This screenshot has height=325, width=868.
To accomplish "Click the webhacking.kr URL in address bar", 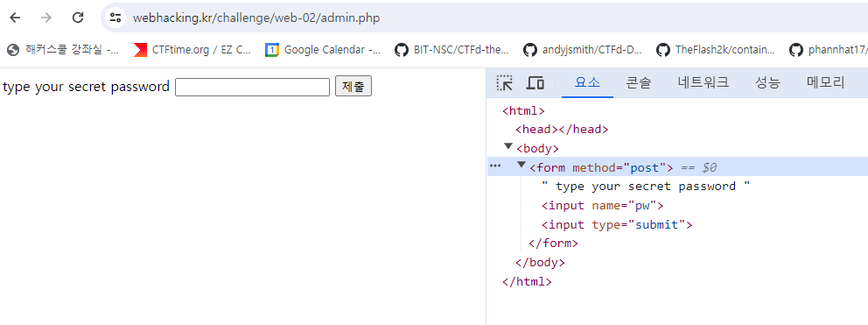I will pos(256,18).
